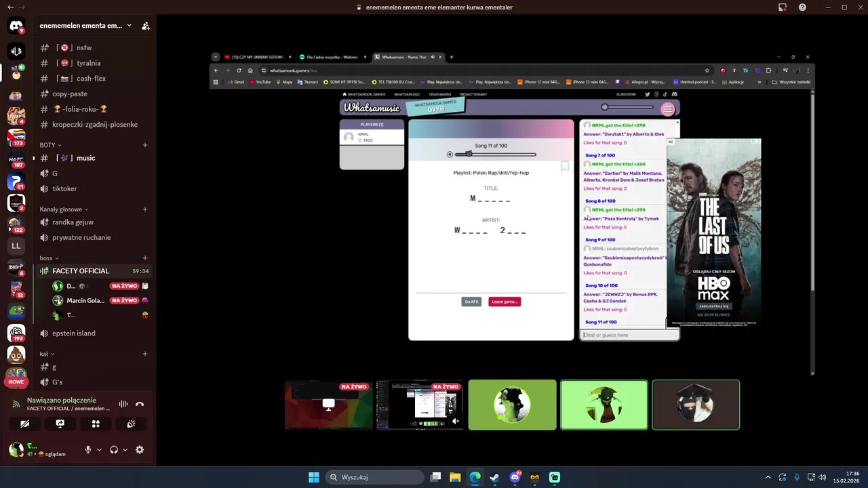The width and height of the screenshot is (868, 488).
Task: Open FACETY OFFICIAL voice channel
Action: 94,271
